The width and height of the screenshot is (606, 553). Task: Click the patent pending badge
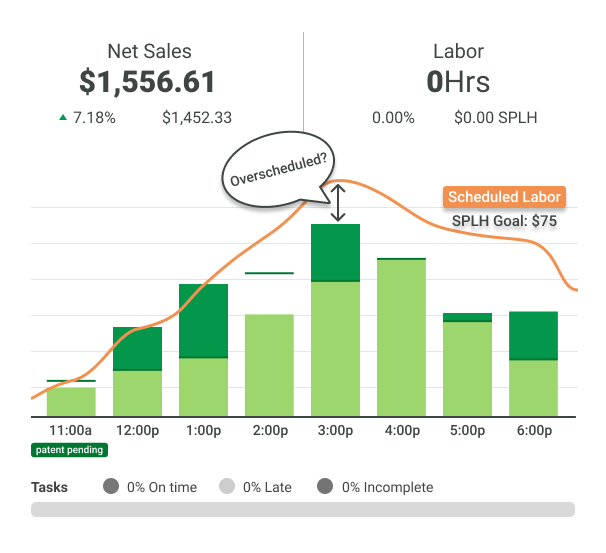70,450
